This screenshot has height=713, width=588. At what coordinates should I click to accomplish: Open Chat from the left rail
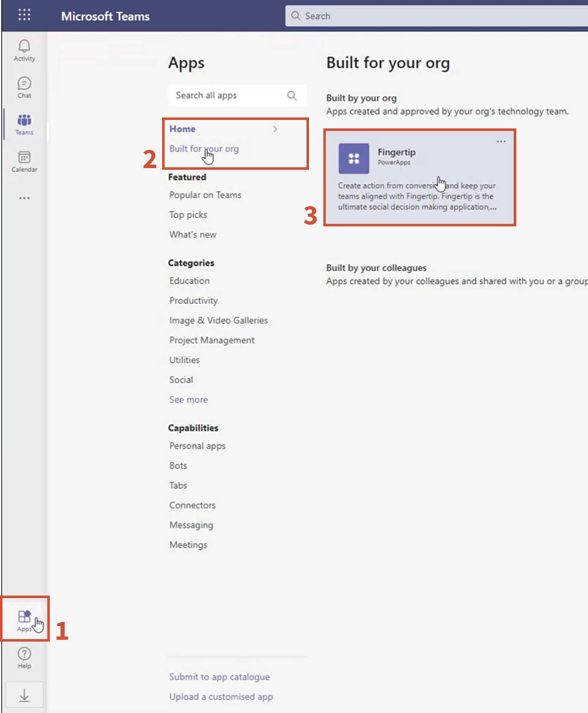click(x=24, y=88)
